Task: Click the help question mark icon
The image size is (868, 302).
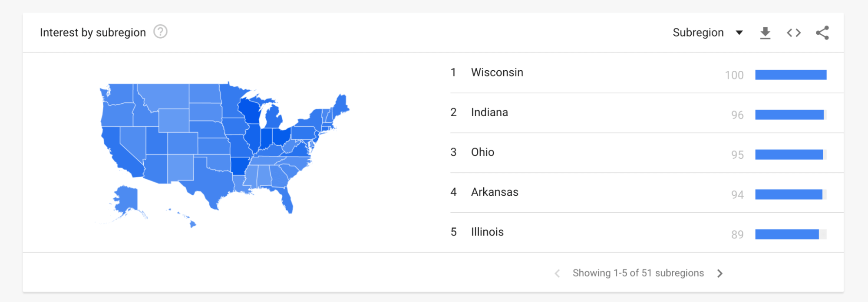Action: [x=160, y=32]
